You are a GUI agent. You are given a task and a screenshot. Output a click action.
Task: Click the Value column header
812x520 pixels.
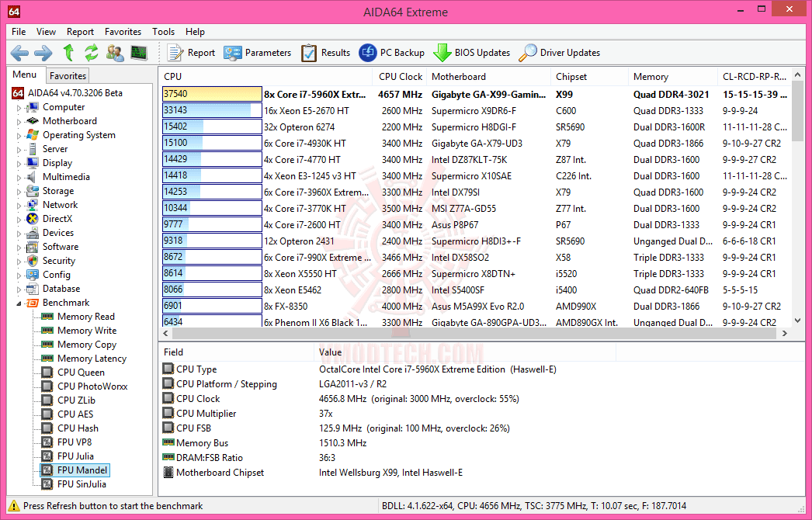464,352
